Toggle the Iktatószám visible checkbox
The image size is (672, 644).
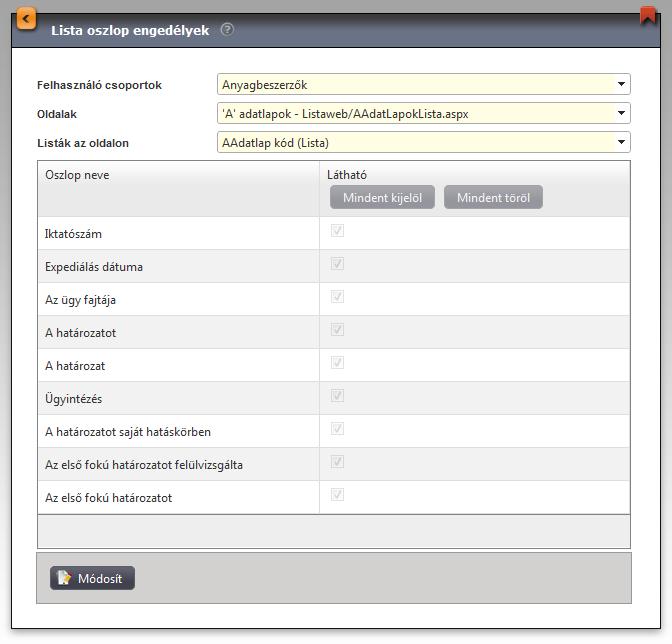tap(337, 231)
